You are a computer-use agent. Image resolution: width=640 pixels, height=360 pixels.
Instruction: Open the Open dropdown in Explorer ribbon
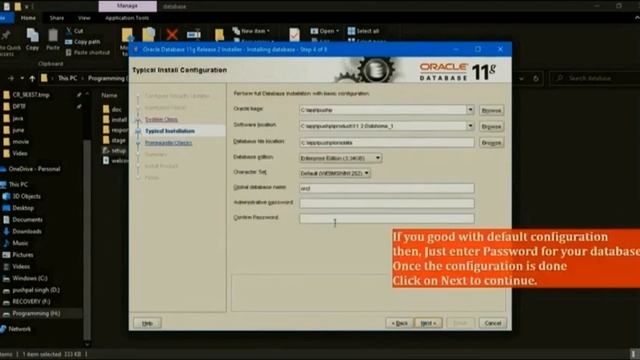tap(325, 31)
